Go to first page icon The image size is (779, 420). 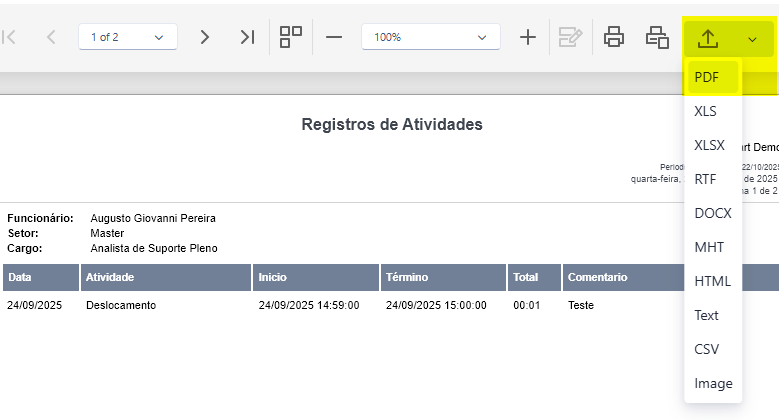[x=9, y=37]
